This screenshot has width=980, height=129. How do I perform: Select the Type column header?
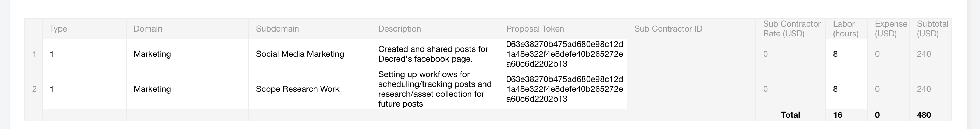point(84,29)
